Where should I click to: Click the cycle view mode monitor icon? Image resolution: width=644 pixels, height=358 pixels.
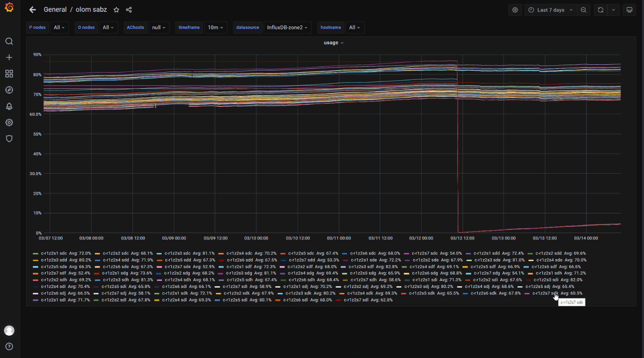629,10
